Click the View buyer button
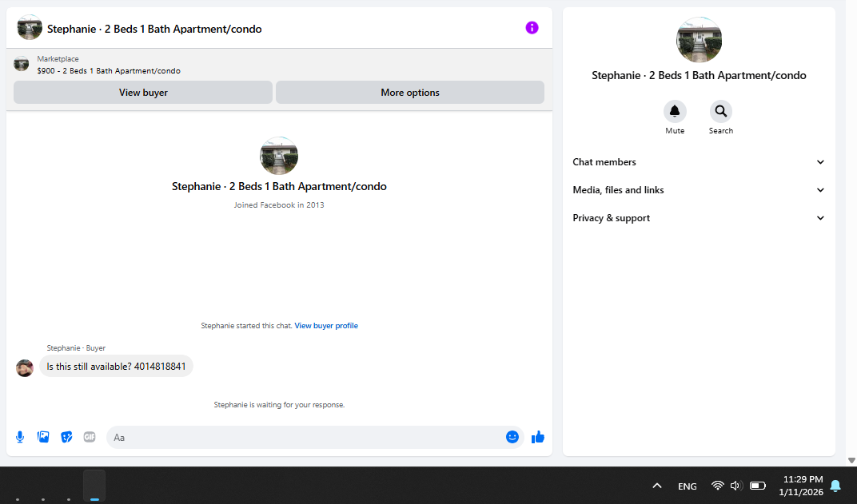The image size is (857, 504). point(143,93)
